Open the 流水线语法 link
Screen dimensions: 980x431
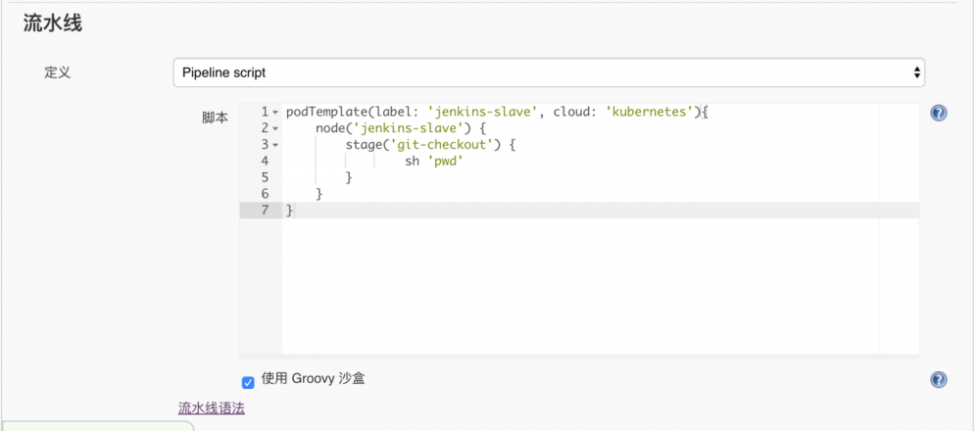click(212, 408)
